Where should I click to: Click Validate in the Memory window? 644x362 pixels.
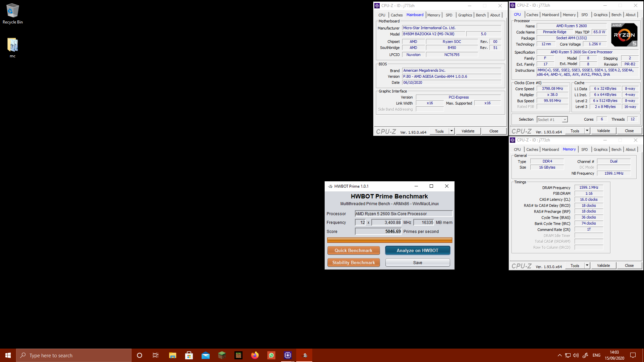tap(603, 265)
